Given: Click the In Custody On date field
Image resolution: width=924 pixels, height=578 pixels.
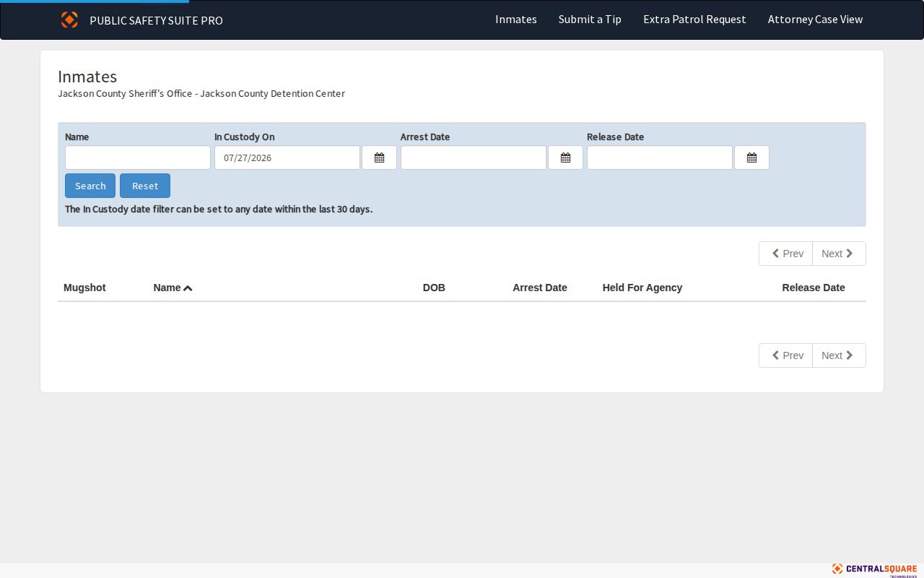Looking at the screenshot, I should pos(287,158).
